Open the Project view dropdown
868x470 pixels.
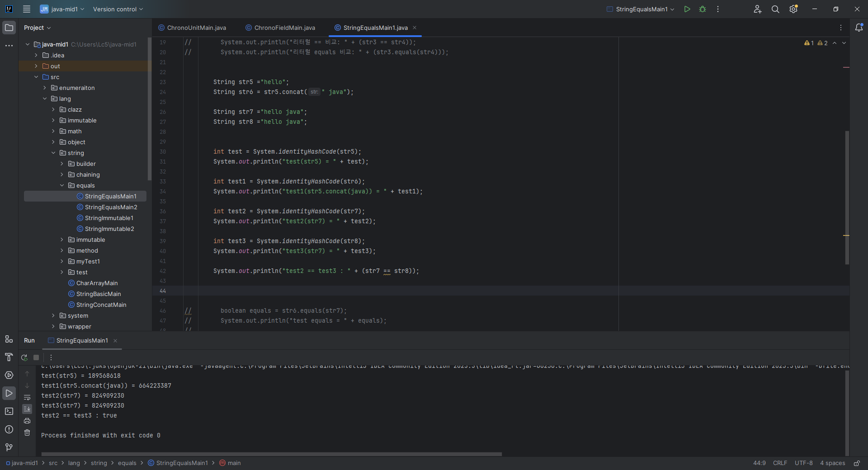click(x=38, y=28)
